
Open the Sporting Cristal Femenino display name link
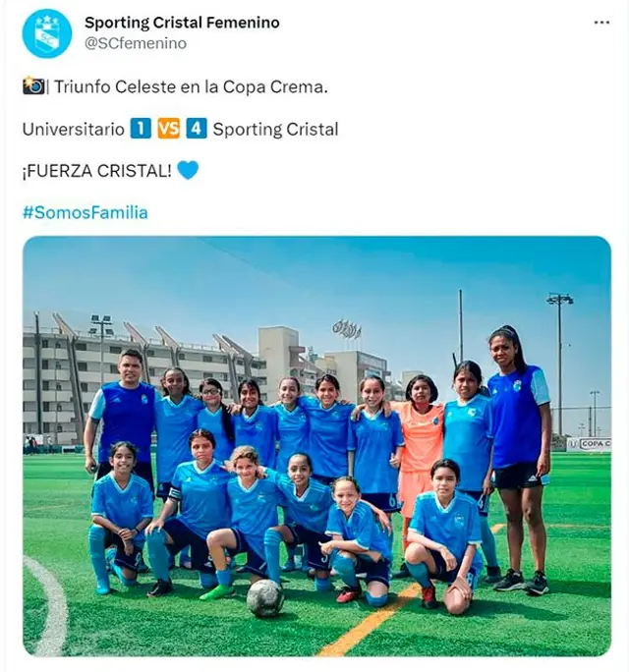[182, 23]
